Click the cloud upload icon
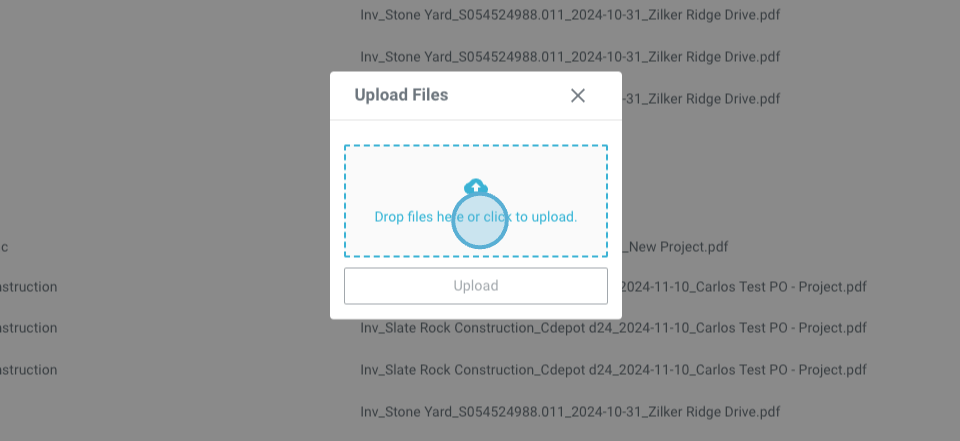 476,186
